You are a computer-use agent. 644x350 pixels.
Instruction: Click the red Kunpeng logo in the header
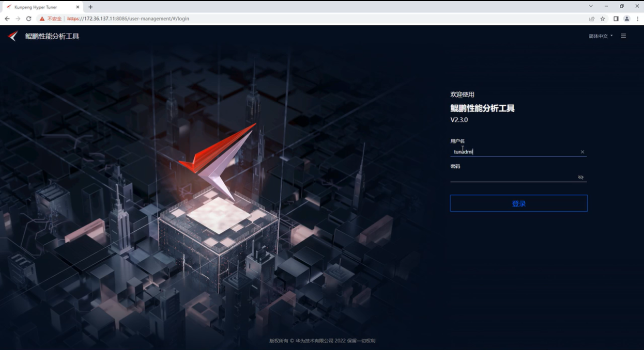pyautogui.click(x=13, y=36)
